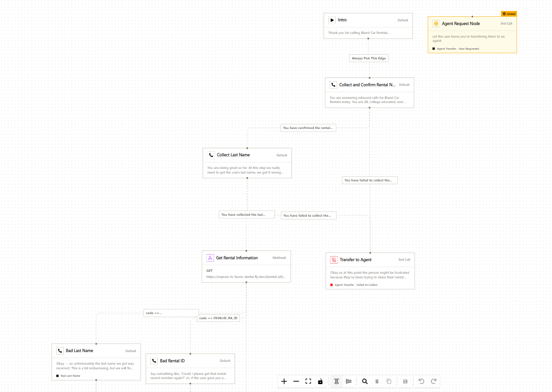Select the 'You have confirmed the rental...' edge
The height and width of the screenshot is (392, 552).
click(308, 128)
